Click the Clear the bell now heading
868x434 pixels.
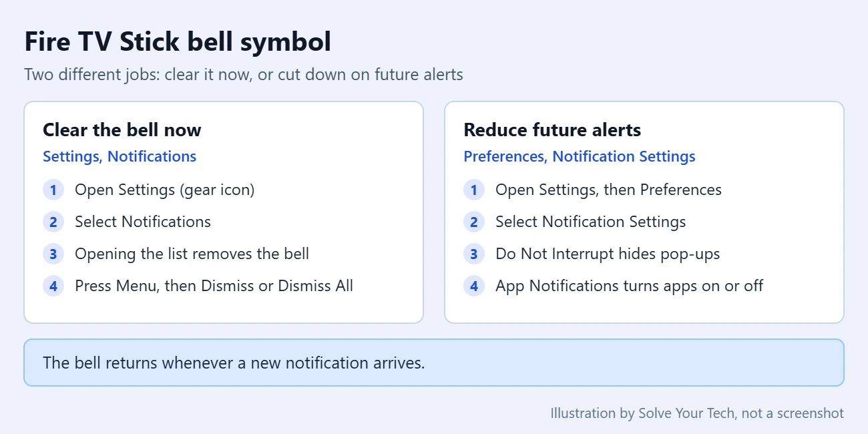[x=122, y=130]
